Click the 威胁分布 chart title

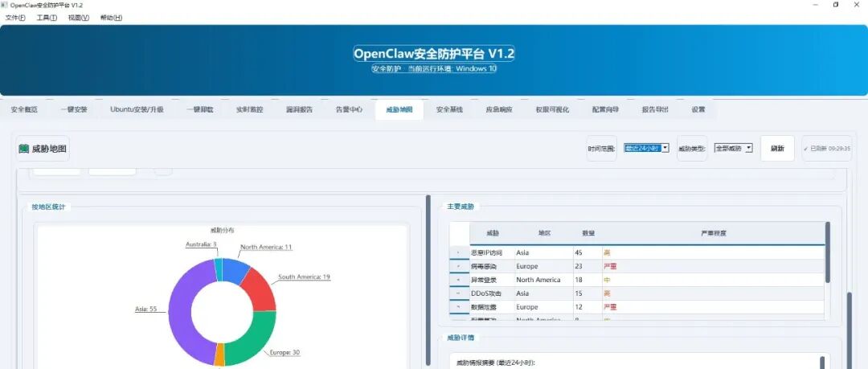click(x=222, y=230)
